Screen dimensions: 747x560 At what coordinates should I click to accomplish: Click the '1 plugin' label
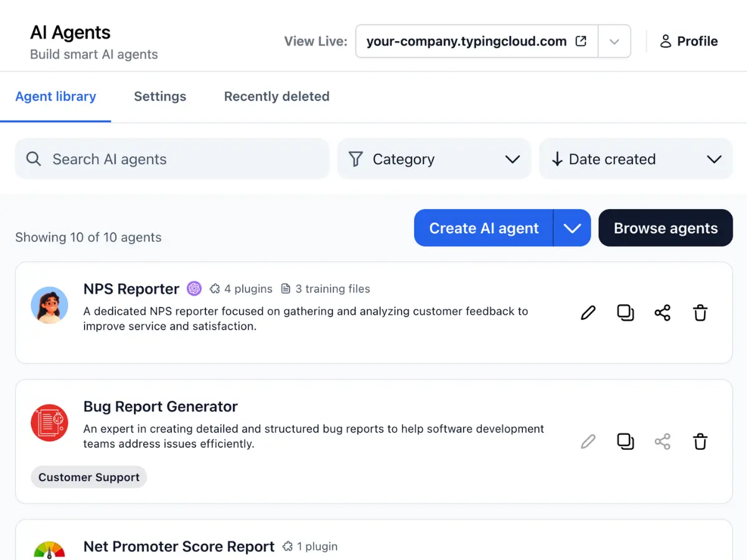(317, 546)
